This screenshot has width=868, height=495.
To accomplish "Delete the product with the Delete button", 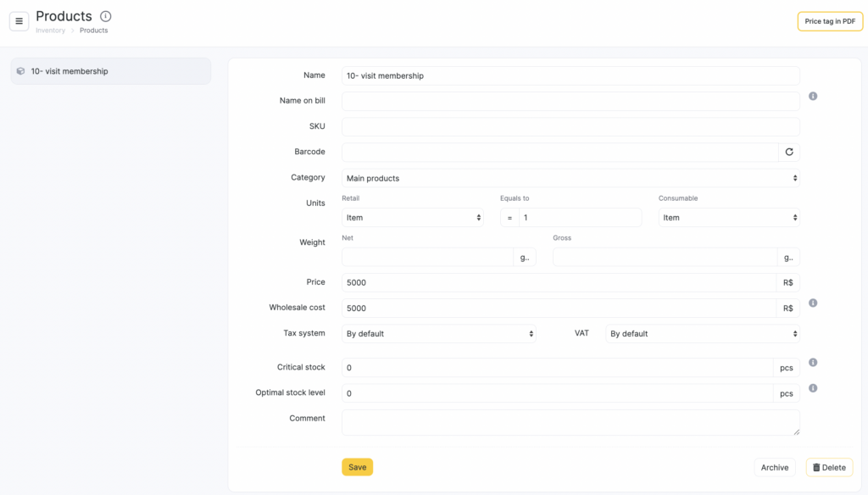I will [829, 467].
